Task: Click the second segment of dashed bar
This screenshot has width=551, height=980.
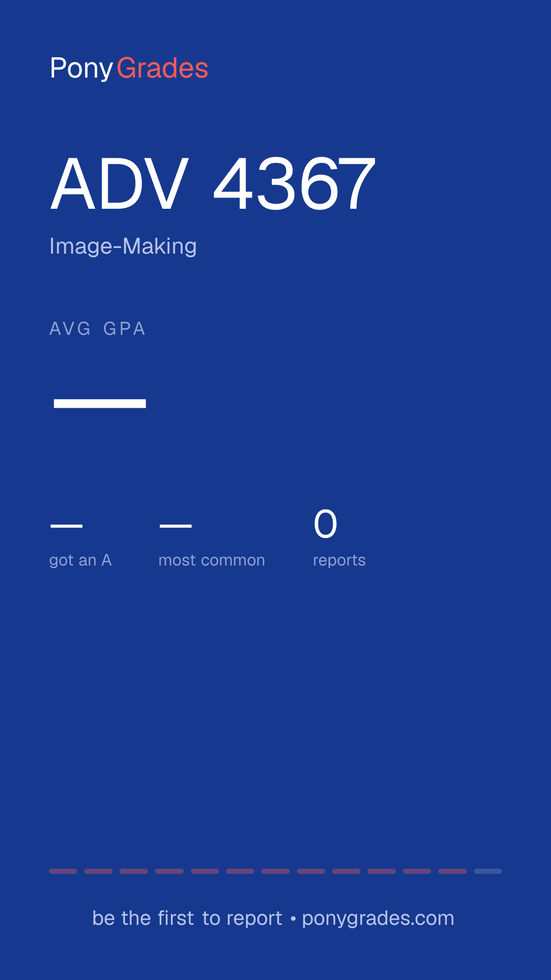Action: click(98, 871)
